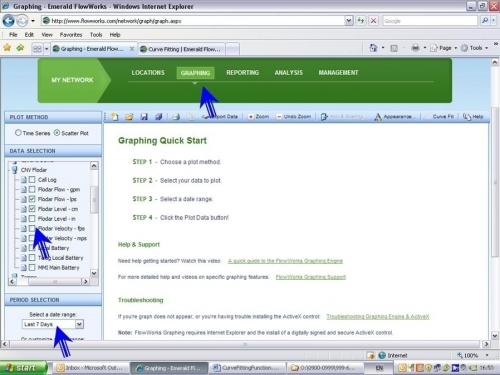Image resolution: width=500 pixels, height=375 pixels.
Task: Click the Axis & Scaling toolbar item
Action: pyautogui.click(x=342, y=117)
